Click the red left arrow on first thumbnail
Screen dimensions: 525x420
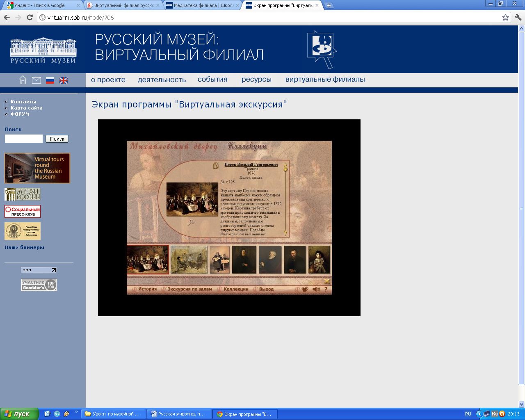coord(131,269)
